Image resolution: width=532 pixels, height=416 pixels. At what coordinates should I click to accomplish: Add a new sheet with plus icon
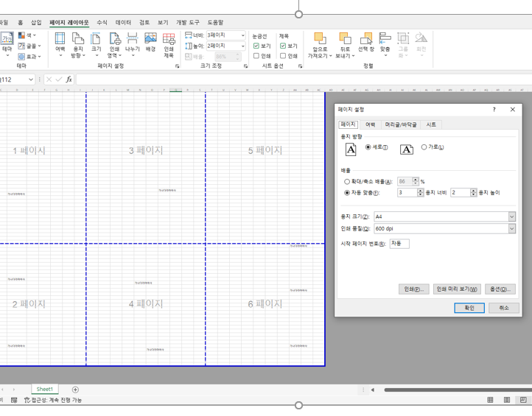point(75,389)
